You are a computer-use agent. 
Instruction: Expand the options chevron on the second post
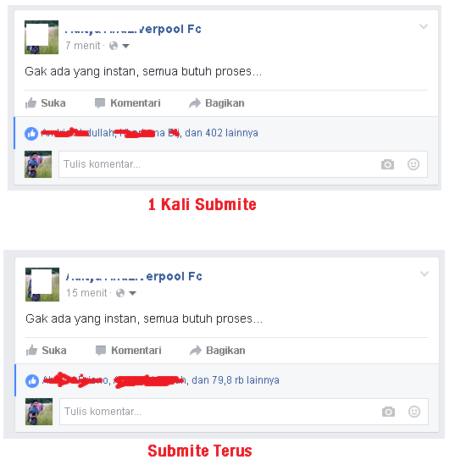tap(424, 274)
